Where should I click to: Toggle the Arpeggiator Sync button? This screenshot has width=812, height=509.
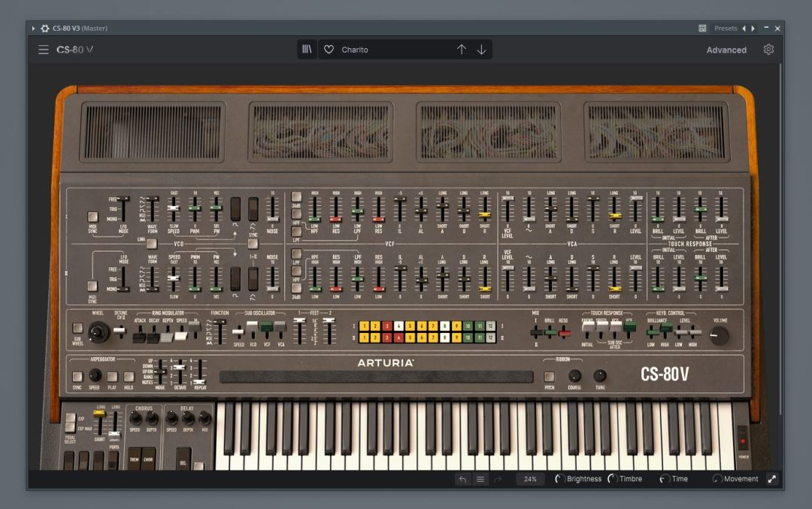click(77, 377)
